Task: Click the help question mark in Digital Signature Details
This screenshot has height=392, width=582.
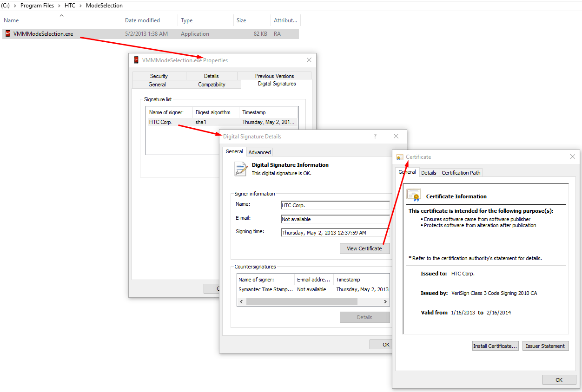Action: (x=375, y=136)
